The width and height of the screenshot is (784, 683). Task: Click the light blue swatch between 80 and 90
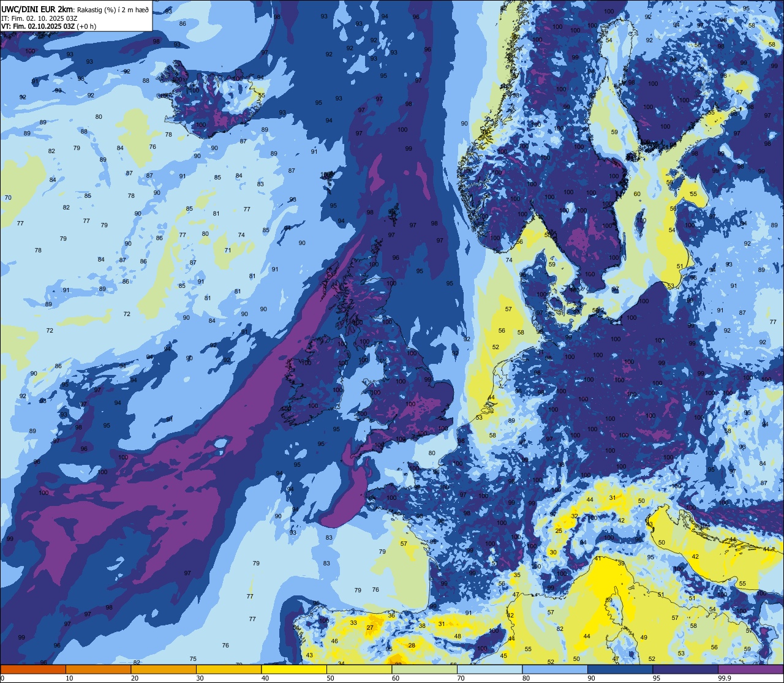click(x=555, y=669)
